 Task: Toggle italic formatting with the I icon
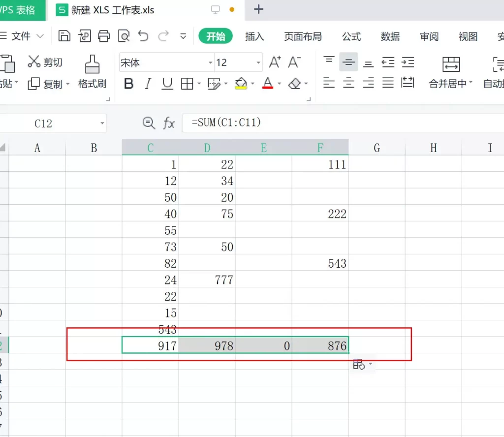click(x=148, y=83)
